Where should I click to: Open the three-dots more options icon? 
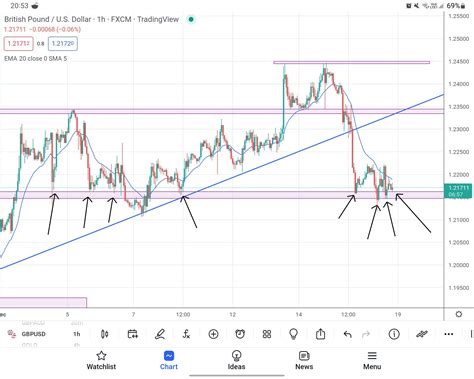click(x=449, y=334)
